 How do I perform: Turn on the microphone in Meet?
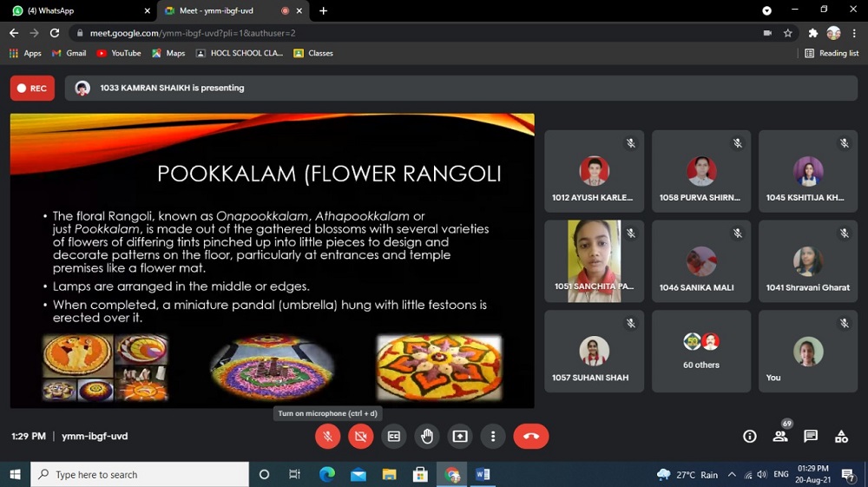[327, 437]
